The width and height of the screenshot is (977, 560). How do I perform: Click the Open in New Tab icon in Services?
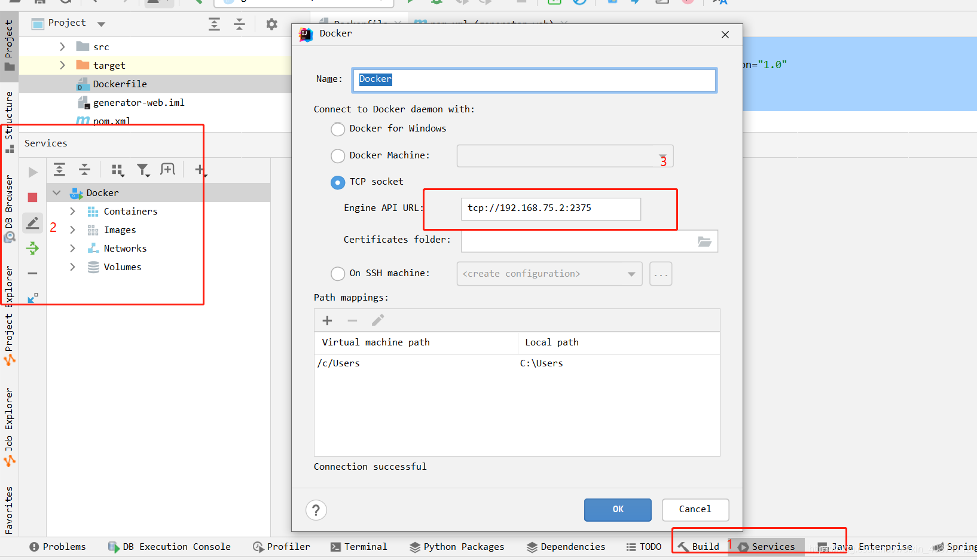click(x=168, y=170)
